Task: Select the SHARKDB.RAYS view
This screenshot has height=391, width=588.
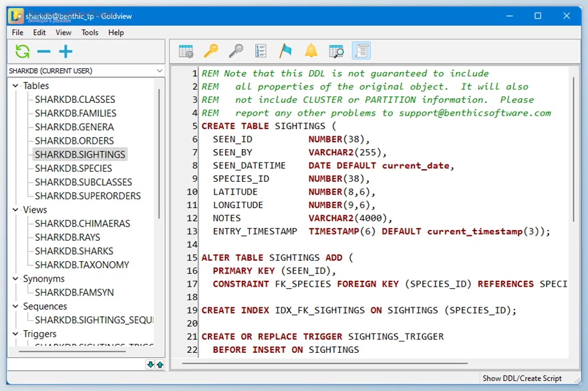Action: pos(67,237)
